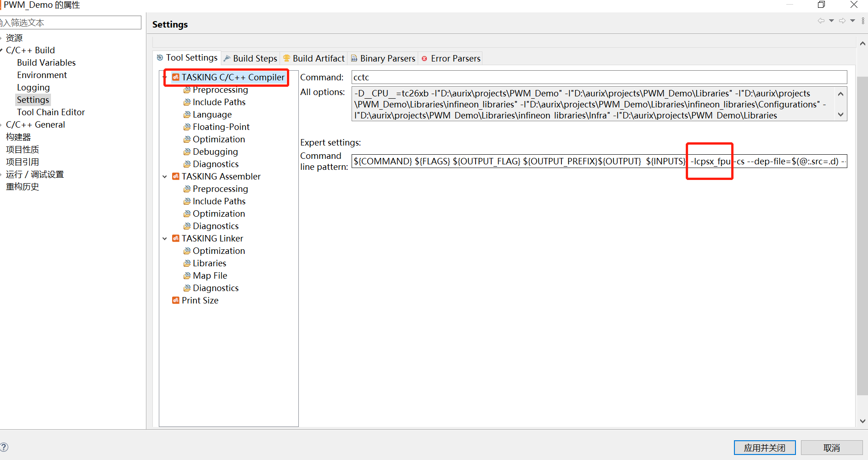The width and height of the screenshot is (868, 460).
Task: Collapse the TASKING Assembler tree node
Action: pyautogui.click(x=165, y=176)
